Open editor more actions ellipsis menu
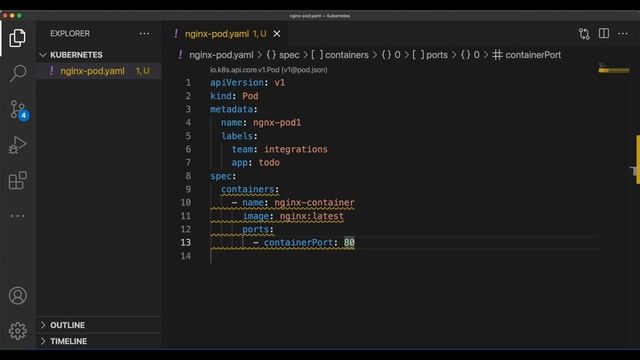 [623, 33]
